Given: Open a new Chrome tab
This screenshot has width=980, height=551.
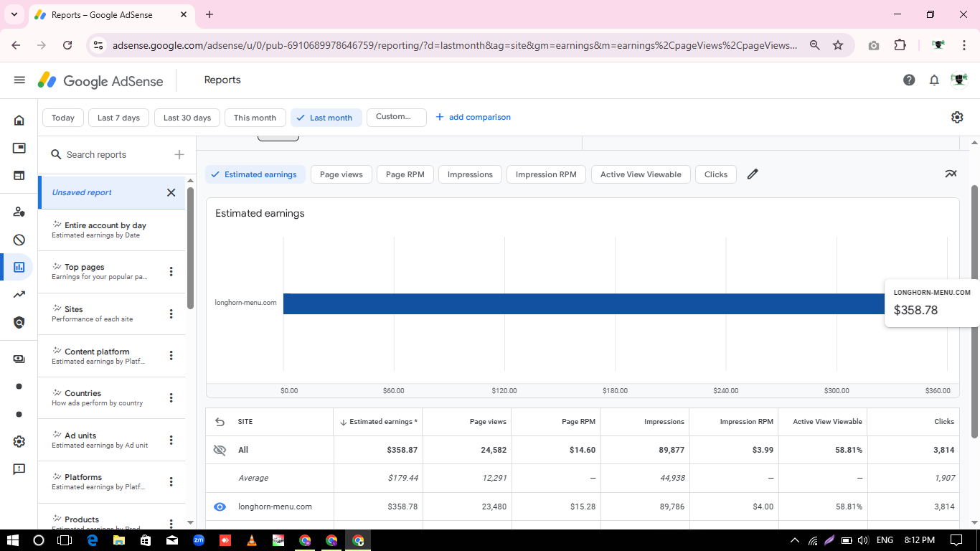Looking at the screenshot, I should tap(209, 14).
